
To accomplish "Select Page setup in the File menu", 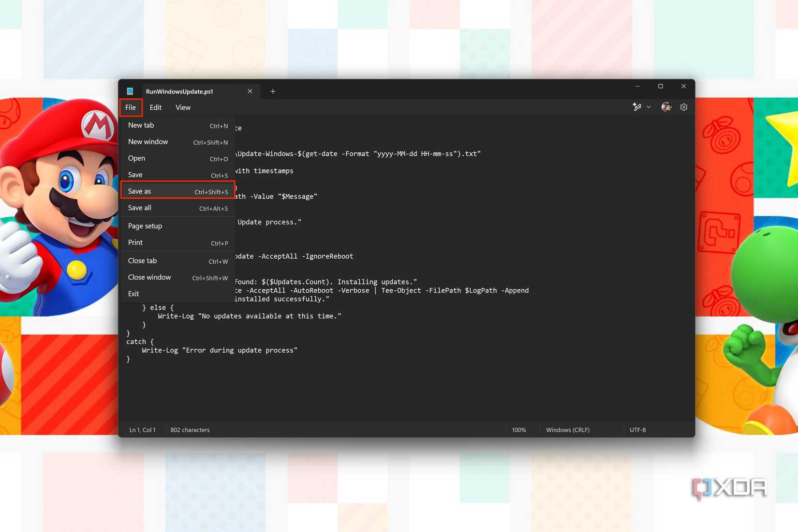I will [x=145, y=225].
